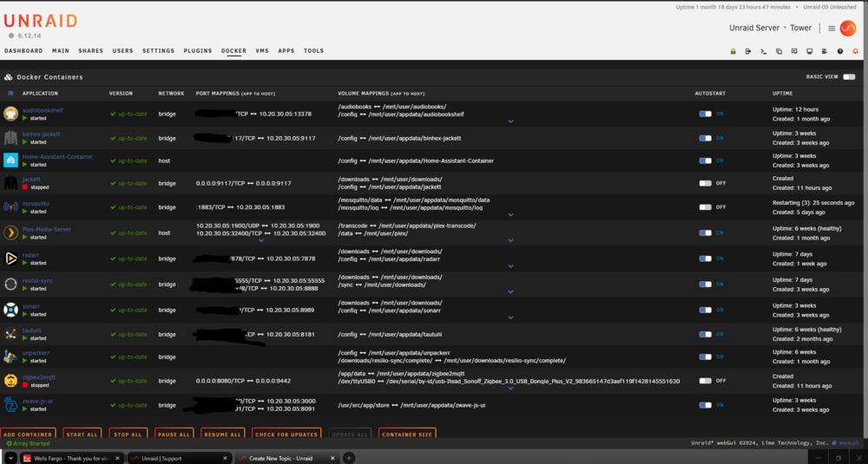Click the Stop All button
868x464 pixels.
[128, 435]
